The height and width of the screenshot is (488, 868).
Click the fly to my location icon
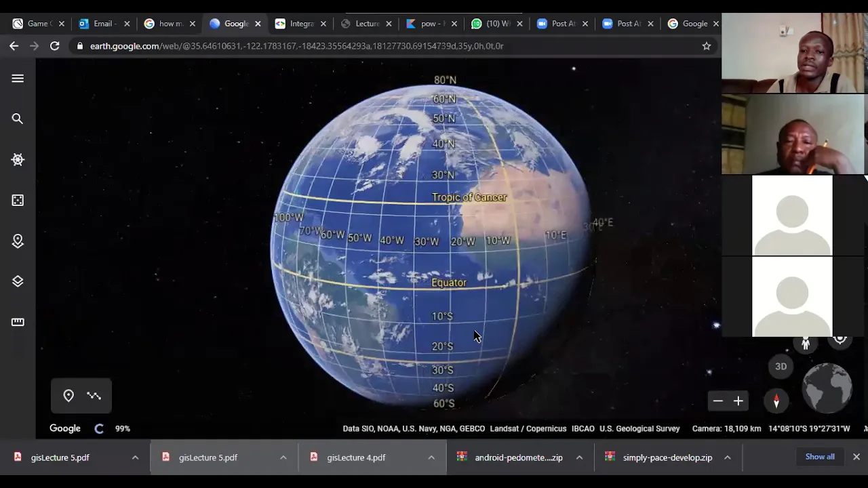tap(840, 338)
